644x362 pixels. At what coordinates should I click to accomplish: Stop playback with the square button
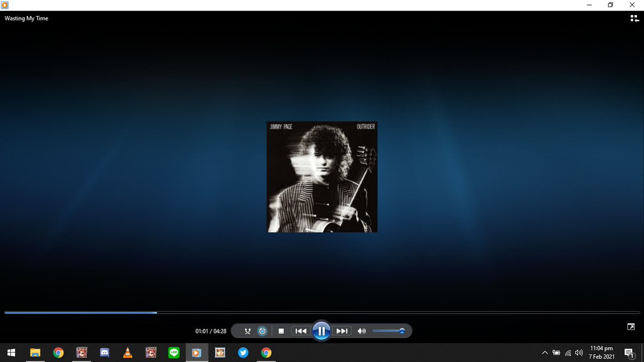click(x=281, y=331)
